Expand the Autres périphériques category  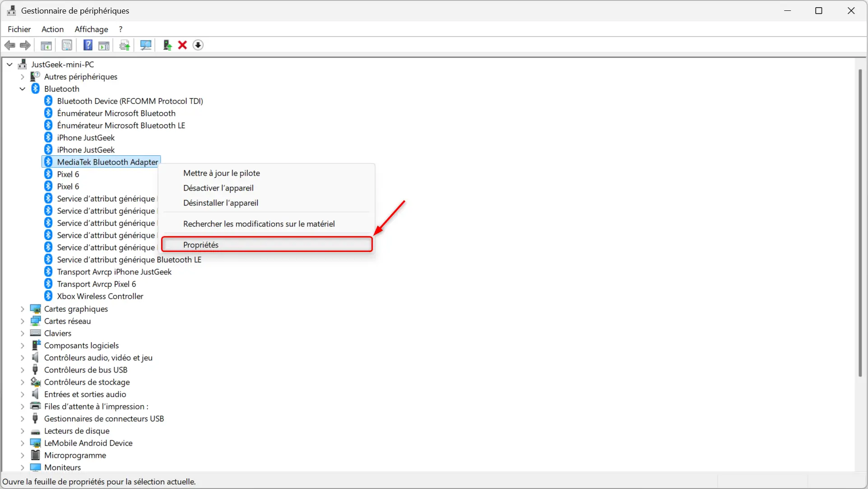coord(22,77)
